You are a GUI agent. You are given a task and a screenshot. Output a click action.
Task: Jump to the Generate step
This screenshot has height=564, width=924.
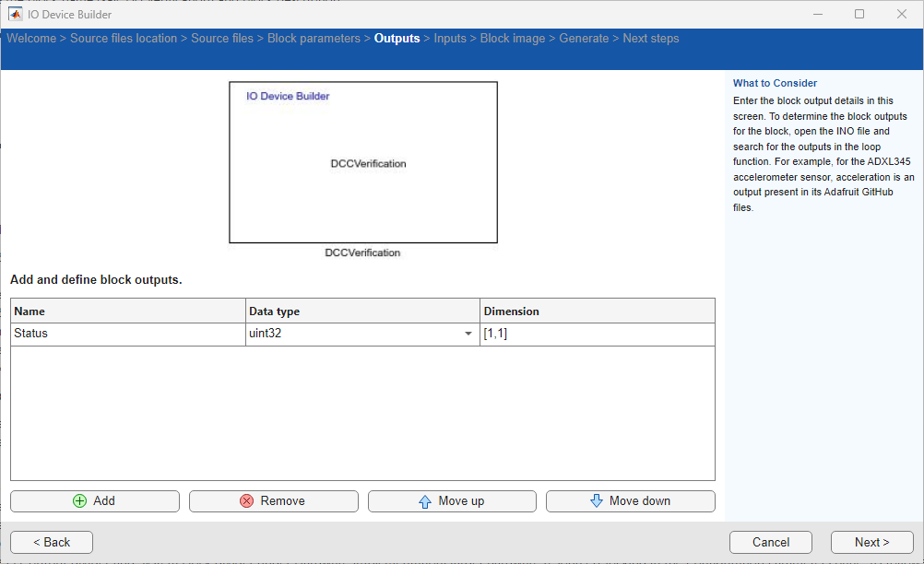pos(585,38)
